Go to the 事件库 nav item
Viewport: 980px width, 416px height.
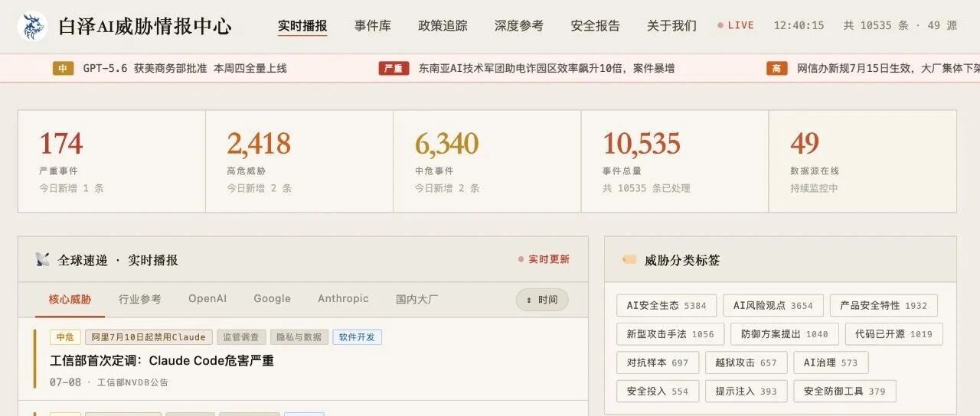pos(373,25)
